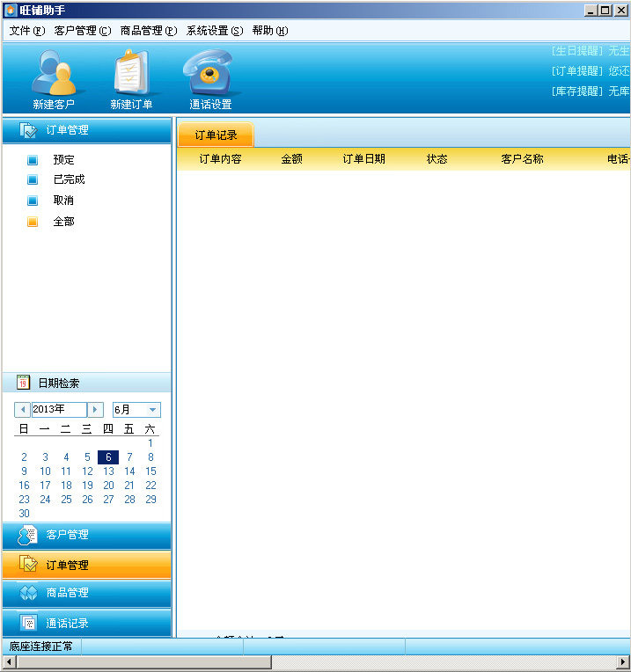Click the blue square icon beside 已完成
The image size is (631, 672).
pos(33,179)
